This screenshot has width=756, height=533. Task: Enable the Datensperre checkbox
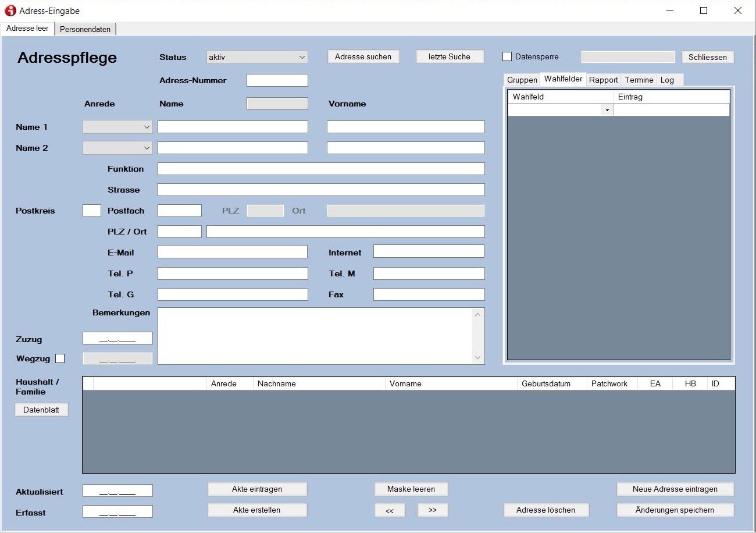(x=507, y=57)
